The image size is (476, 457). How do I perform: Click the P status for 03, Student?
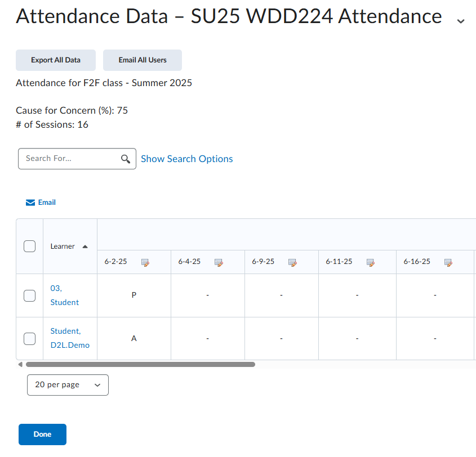coord(134,295)
